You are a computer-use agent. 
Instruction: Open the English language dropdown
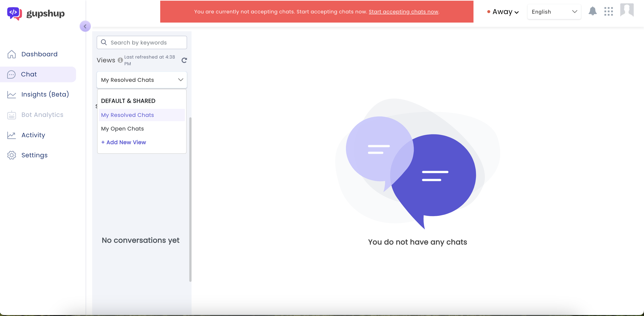pyautogui.click(x=554, y=12)
